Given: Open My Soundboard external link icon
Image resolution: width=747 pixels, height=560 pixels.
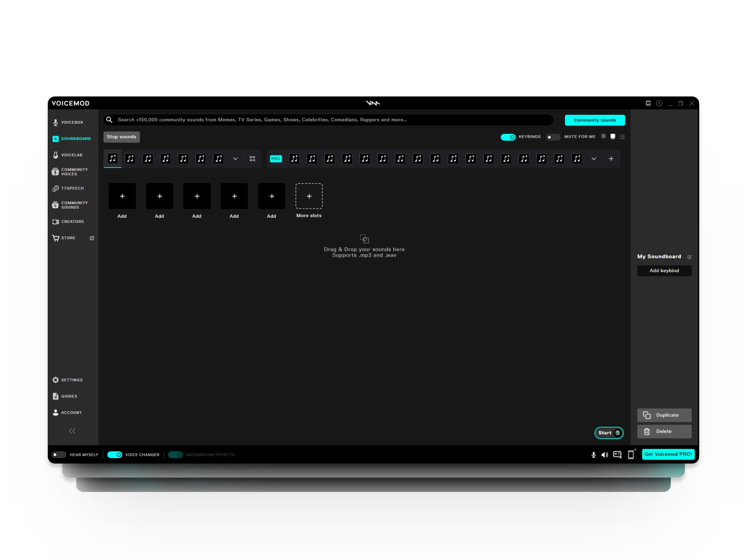Looking at the screenshot, I should pyautogui.click(x=689, y=257).
